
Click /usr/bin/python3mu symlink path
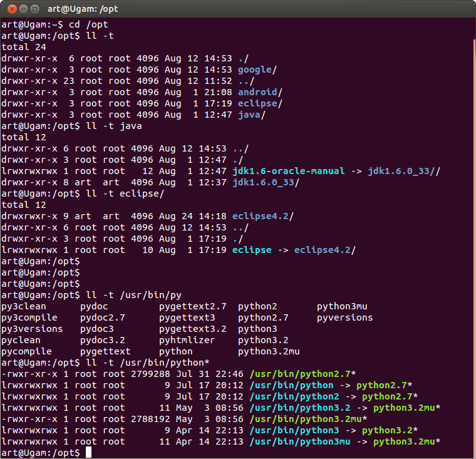299,441
